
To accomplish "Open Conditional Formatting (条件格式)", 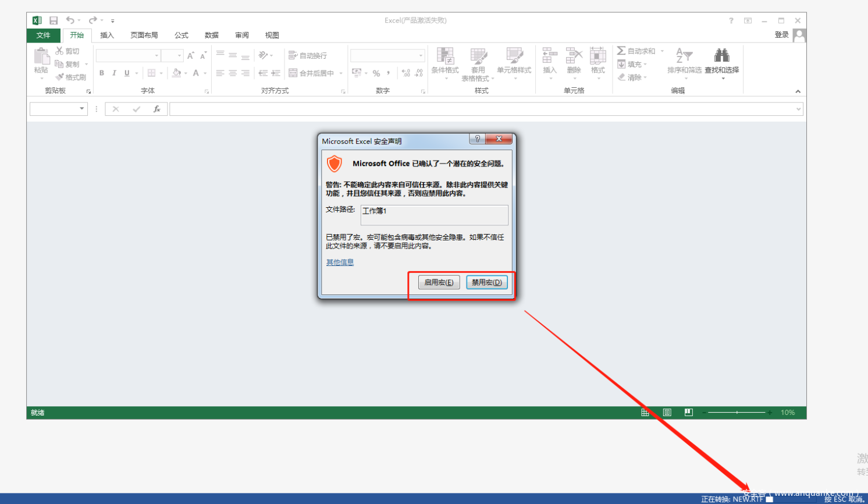I will coord(445,63).
